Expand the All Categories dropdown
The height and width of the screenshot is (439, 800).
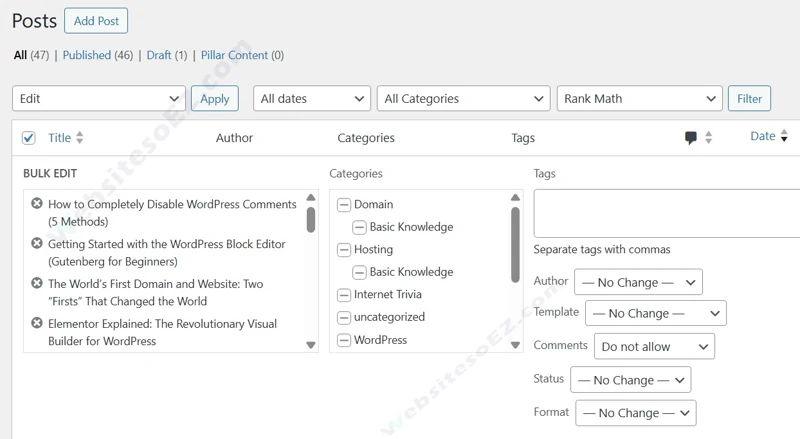point(463,99)
